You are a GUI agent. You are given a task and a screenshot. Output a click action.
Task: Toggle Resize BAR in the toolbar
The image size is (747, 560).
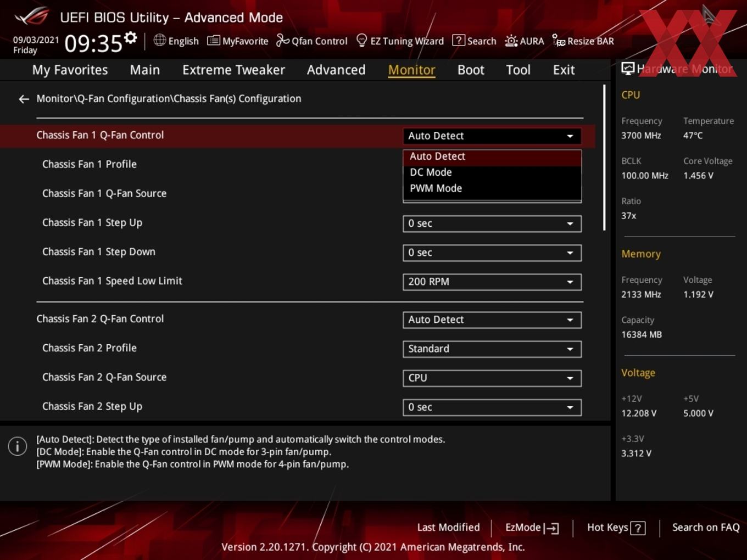click(x=583, y=41)
